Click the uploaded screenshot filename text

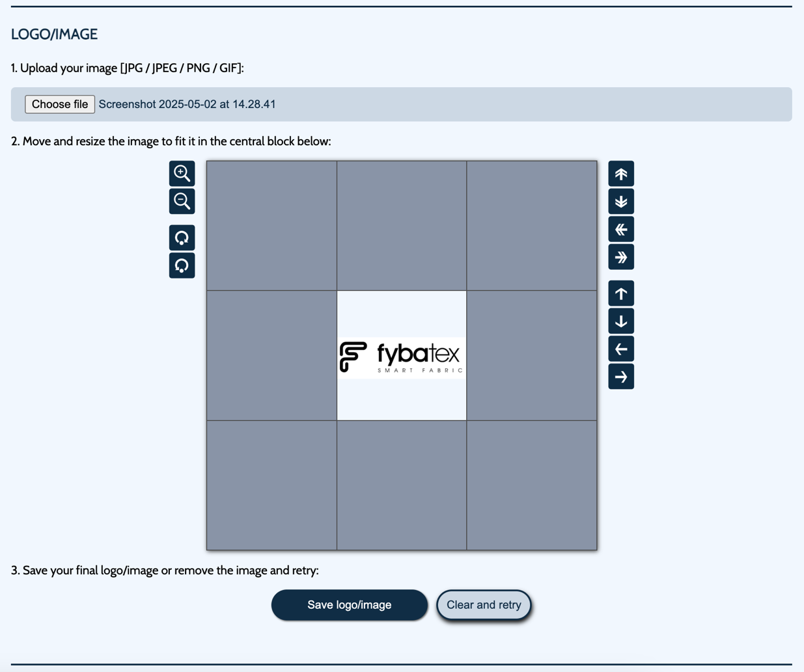point(187,104)
